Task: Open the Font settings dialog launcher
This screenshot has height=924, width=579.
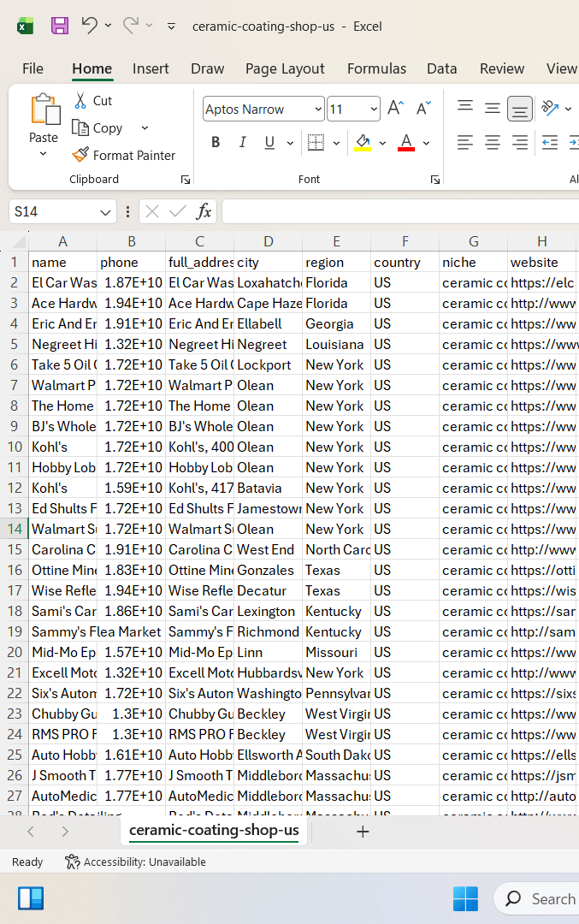Action: point(435,180)
